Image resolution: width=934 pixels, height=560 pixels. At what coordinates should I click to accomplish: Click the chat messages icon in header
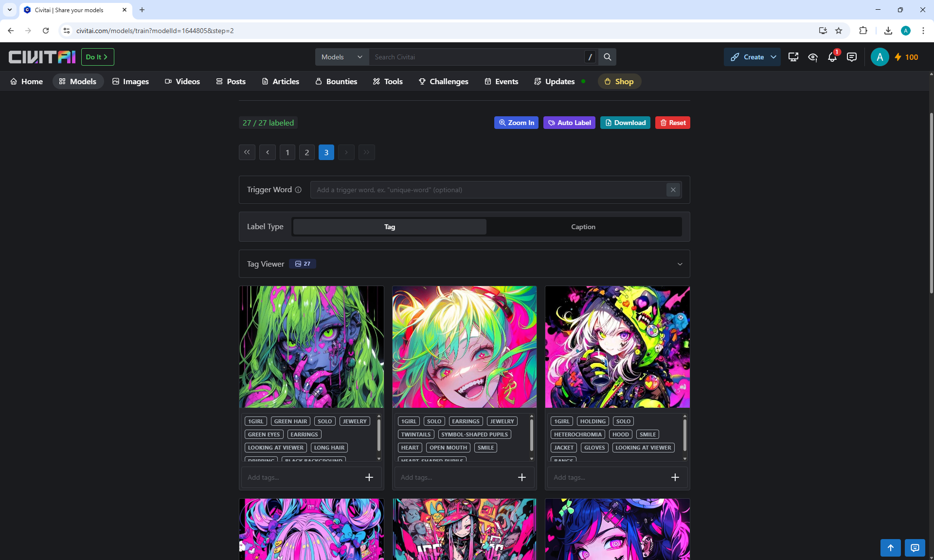coord(851,57)
